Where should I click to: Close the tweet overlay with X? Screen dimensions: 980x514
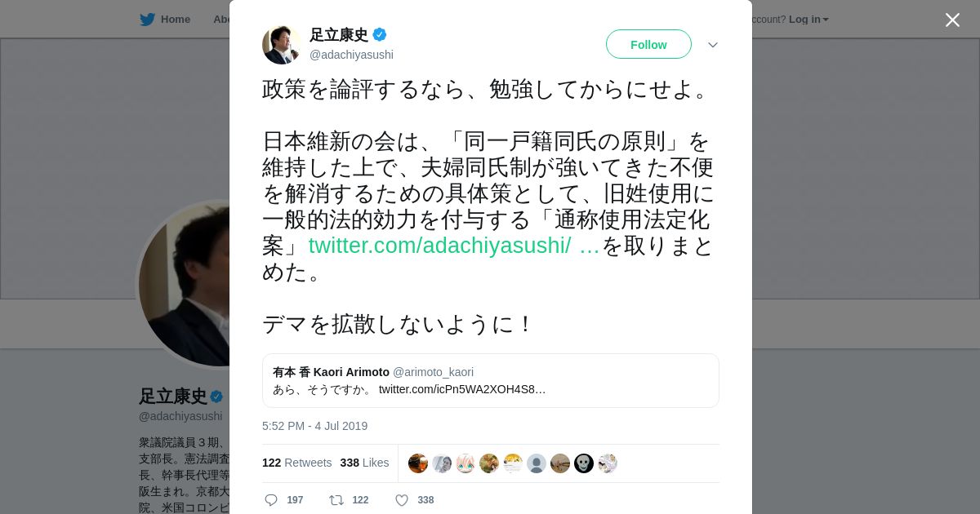coord(952,20)
